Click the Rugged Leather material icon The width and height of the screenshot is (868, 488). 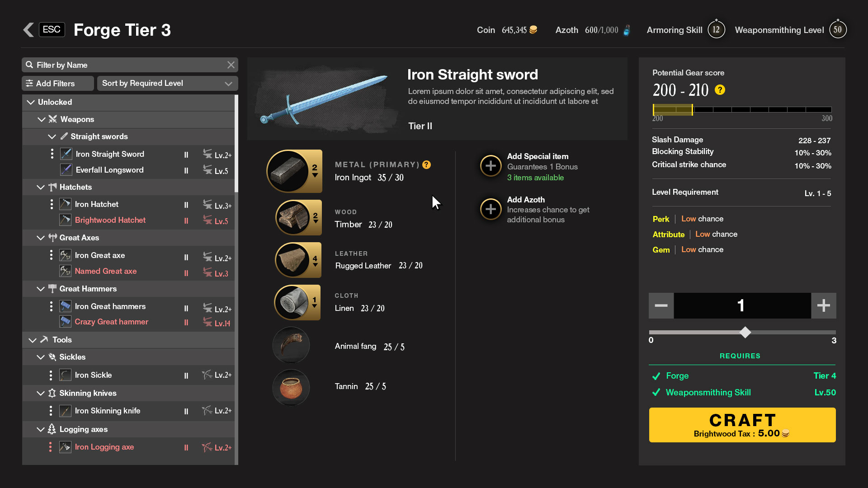click(x=292, y=260)
